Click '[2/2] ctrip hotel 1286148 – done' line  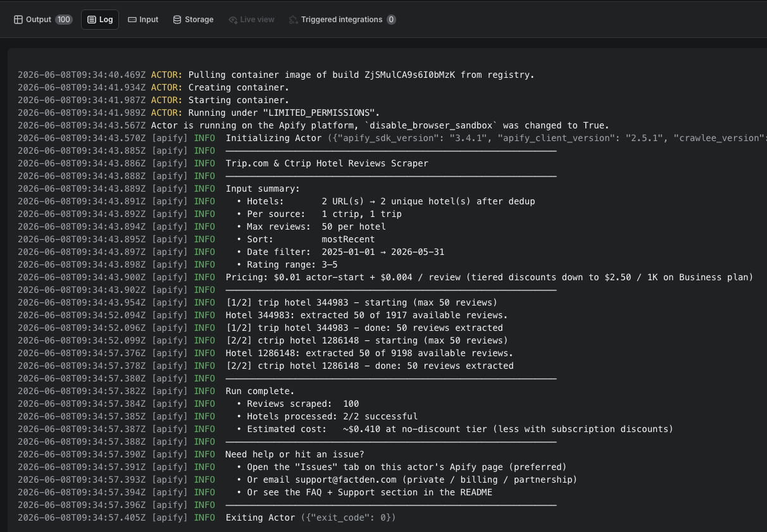tap(266, 366)
